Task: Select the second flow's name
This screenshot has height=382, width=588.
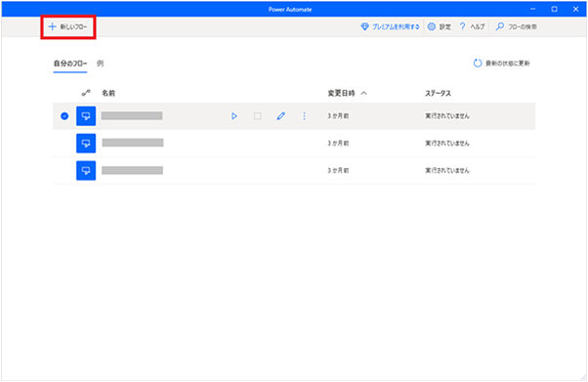Action: [x=133, y=143]
